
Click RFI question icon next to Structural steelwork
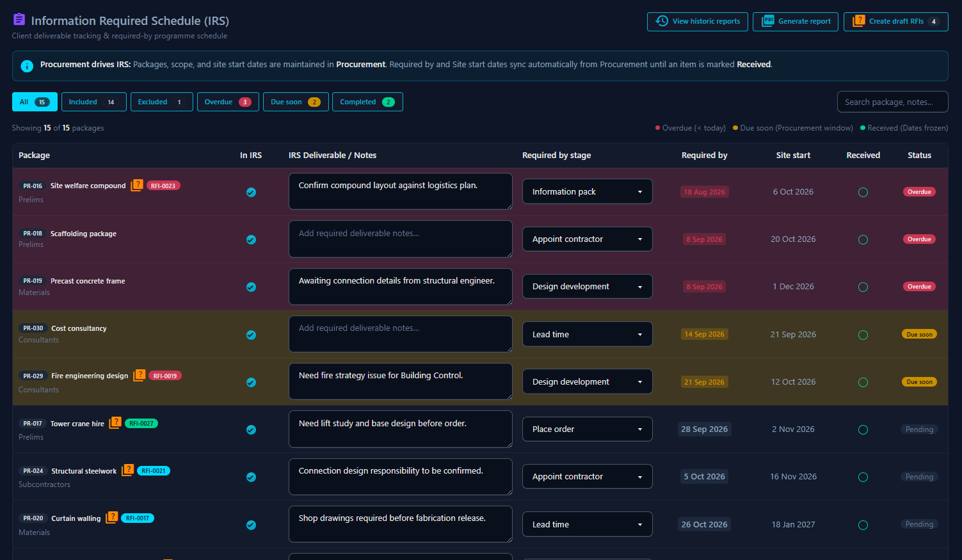tap(127, 470)
